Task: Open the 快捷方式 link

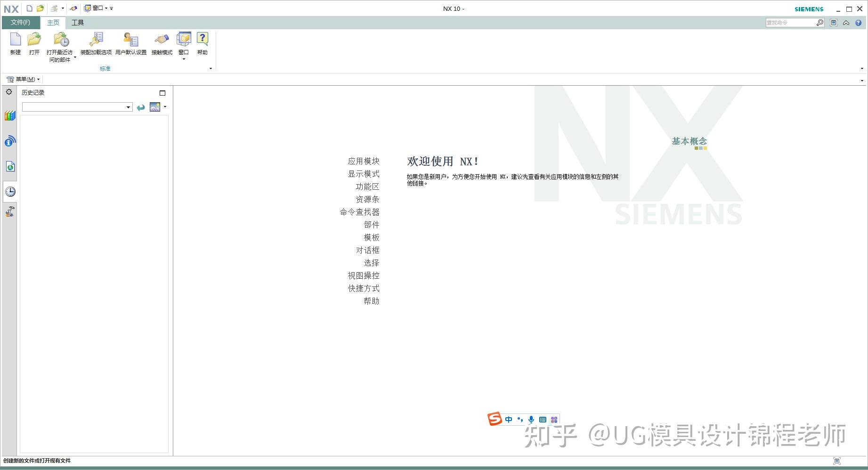Action: point(364,288)
